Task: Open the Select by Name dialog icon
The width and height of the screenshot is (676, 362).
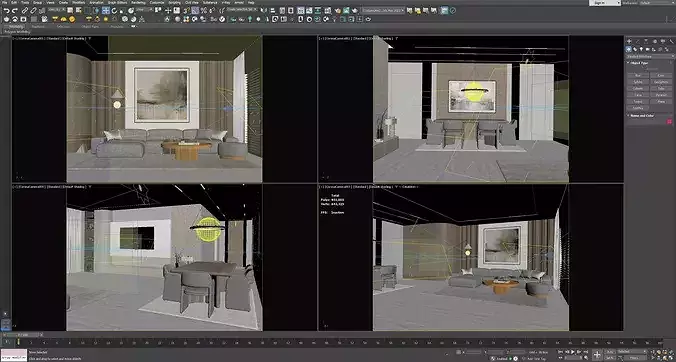Action: click(78, 10)
